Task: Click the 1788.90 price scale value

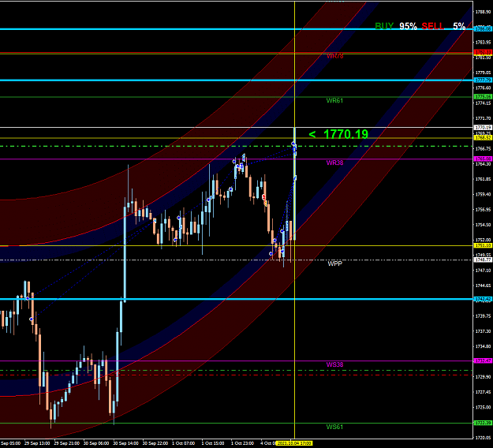Action: tap(483, 12)
